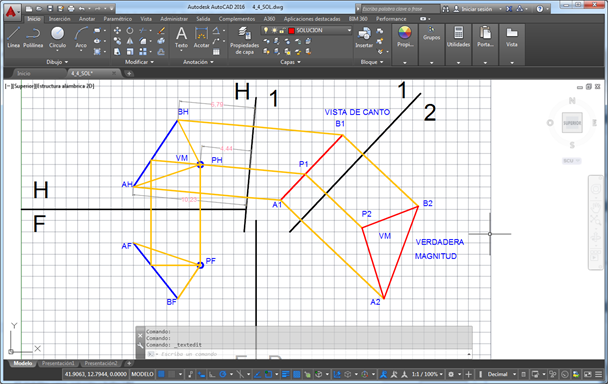The width and height of the screenshot is (608, 384).
Task: Click the Acotar dimension tool
Action: [201, 37]
